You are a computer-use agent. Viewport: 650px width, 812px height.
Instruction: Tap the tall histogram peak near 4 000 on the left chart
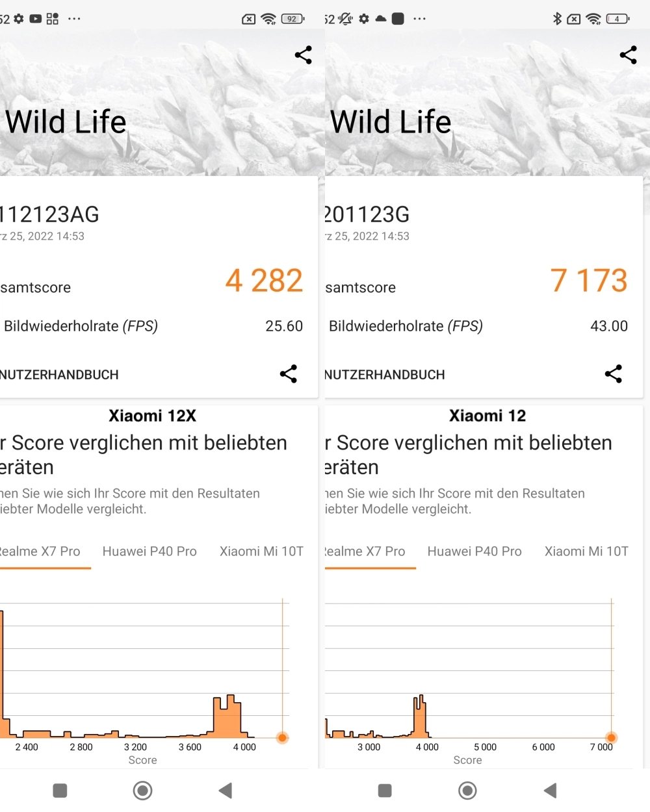tap(227, 717)
